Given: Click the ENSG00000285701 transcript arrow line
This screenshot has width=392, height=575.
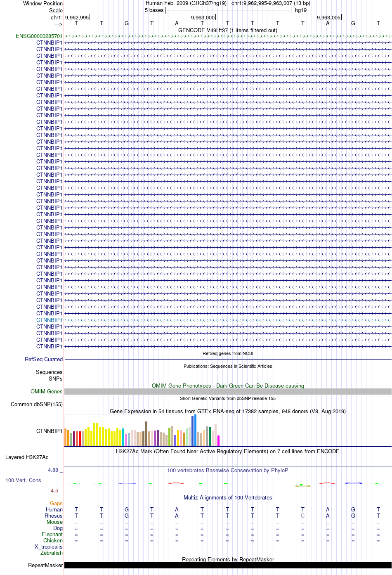Looking at the screenshot, I should tap(228, 36).
